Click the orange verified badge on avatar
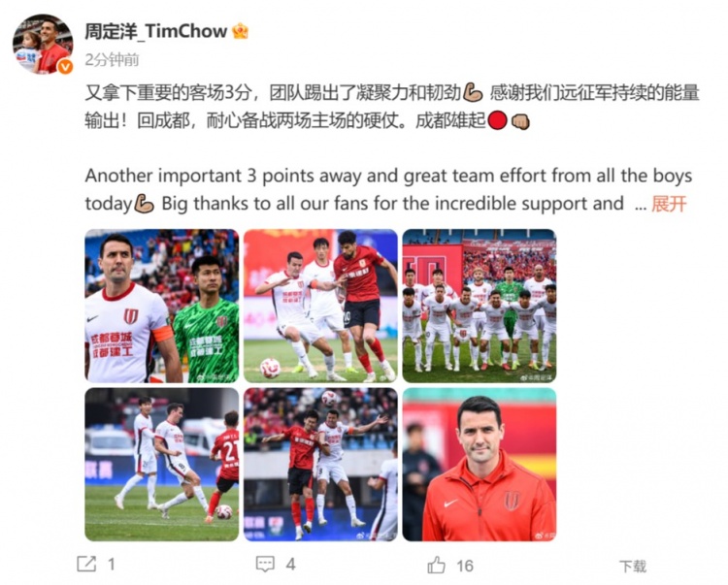728x585 pixels. 65,67
